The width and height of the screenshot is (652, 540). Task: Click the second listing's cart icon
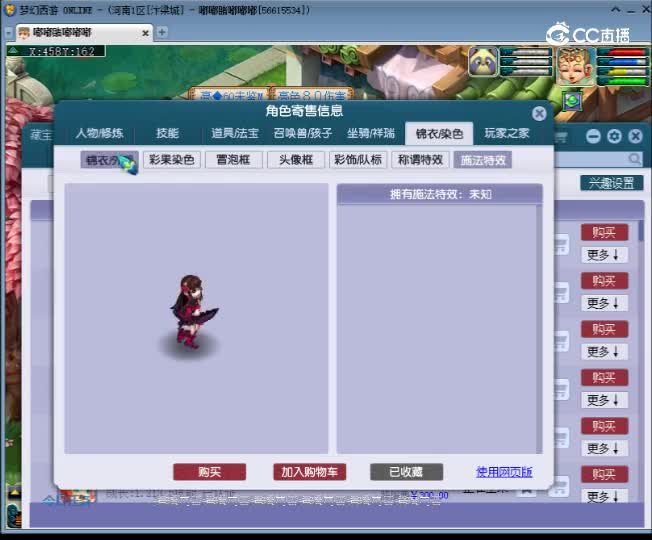[561, 293]
